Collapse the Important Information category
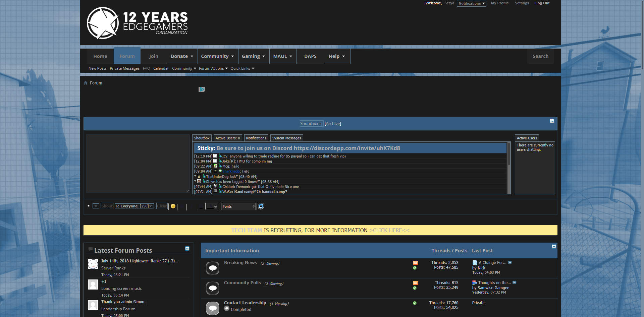 click(x=554, y=246)
